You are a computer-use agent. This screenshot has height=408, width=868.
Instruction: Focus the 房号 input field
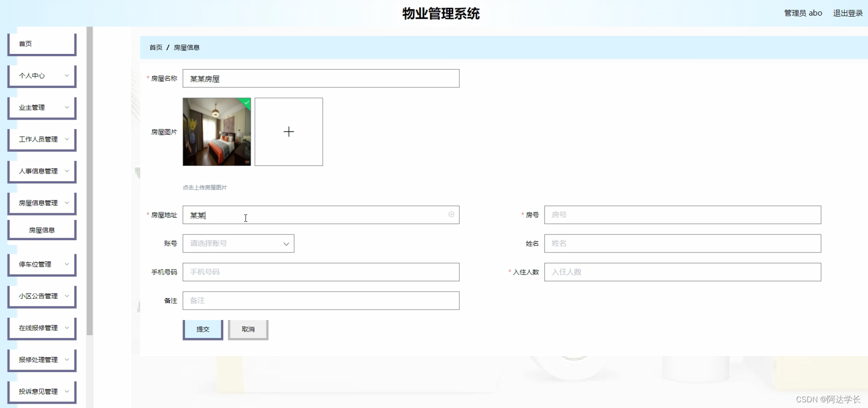click(683, 215)
